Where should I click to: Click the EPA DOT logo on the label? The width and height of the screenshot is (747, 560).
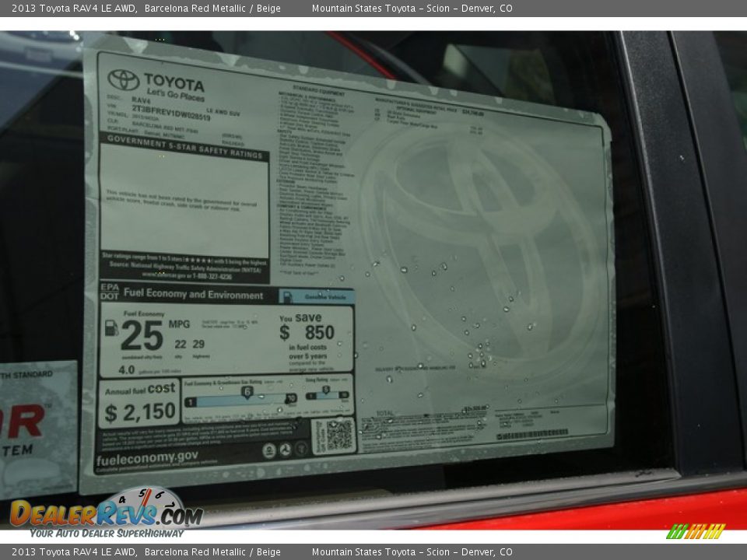coord(110,292)
